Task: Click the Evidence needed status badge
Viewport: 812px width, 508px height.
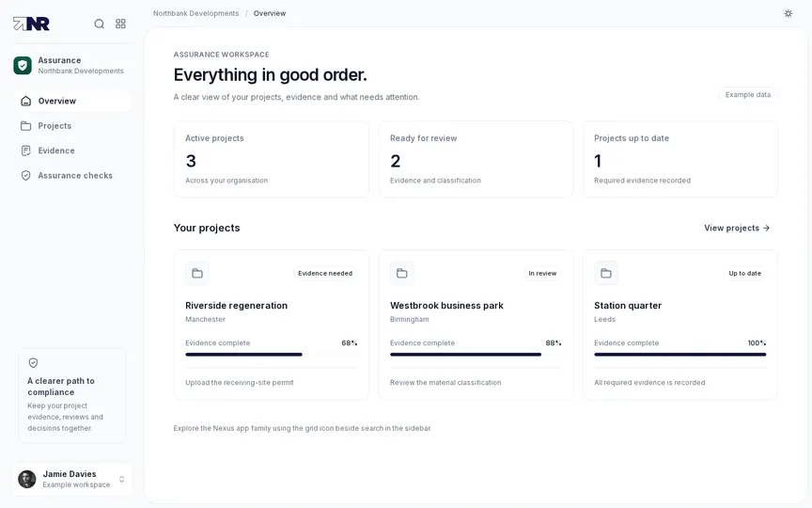Action: point(325,273)
